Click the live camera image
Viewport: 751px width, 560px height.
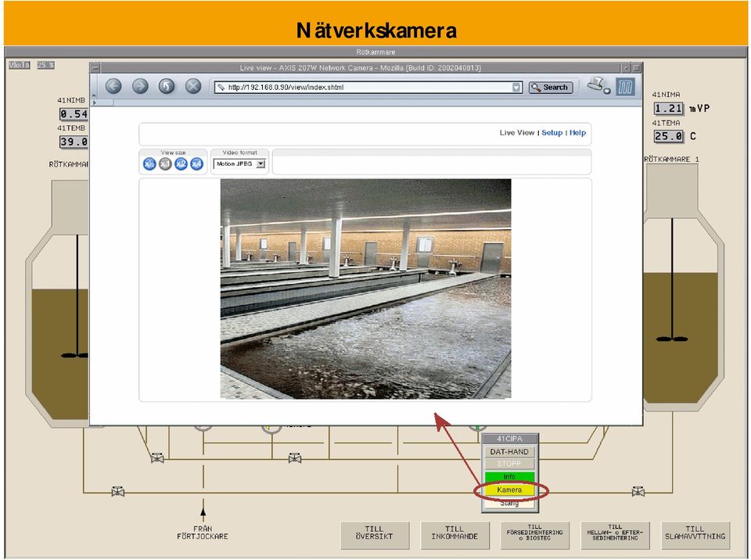click(365, 289)
